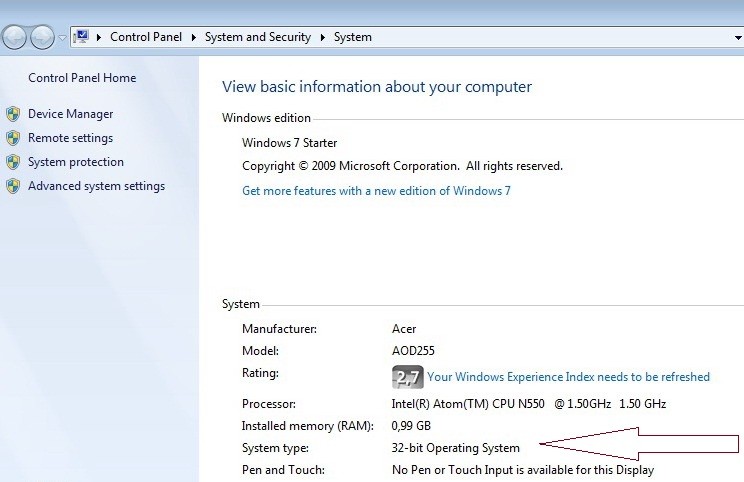Image resolution: width=744 pixels, height=482 pixels.
Task: Open Control Panel Home link
Action: click(x=82, y=78)
